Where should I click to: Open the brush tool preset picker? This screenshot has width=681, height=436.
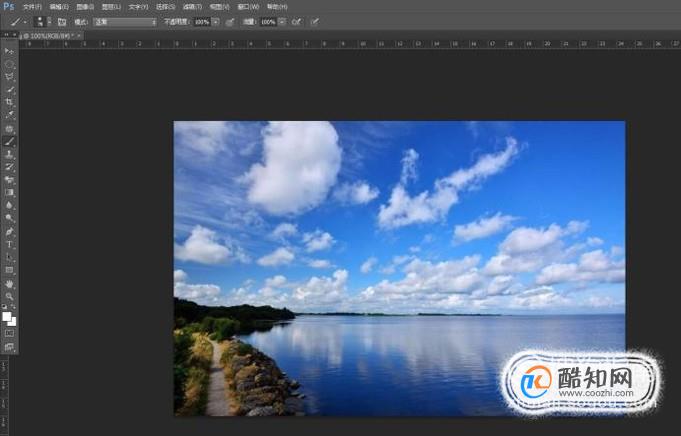tap(18, 22)
